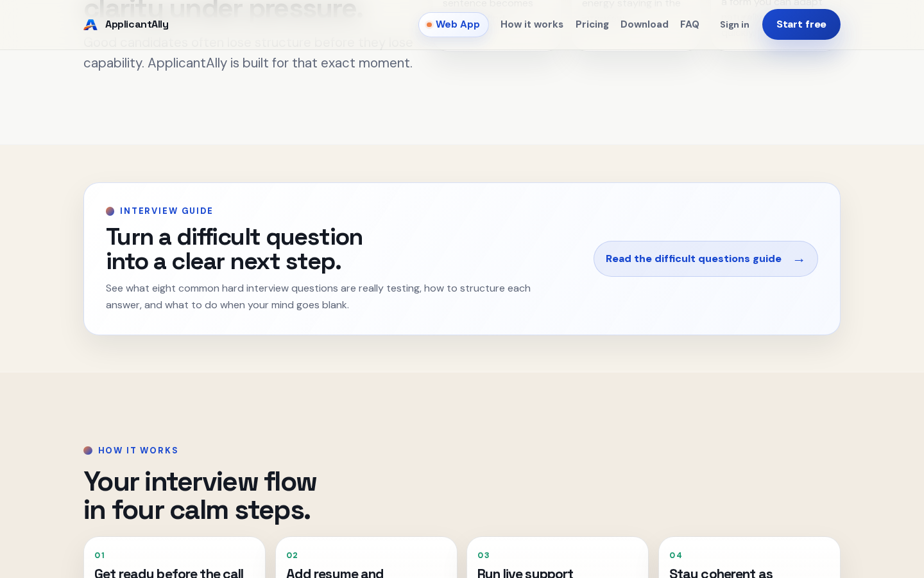Click the gradient dot beside HOW IT WORKS
This screenshot has width=924, height=578.
click(x=88, y=450)
